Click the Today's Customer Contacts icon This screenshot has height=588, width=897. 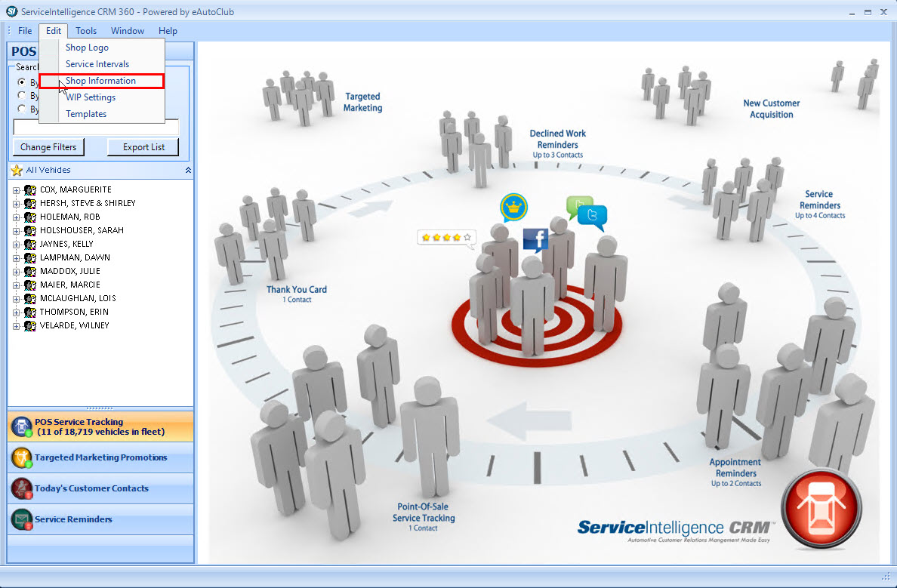tap(22, 488)
